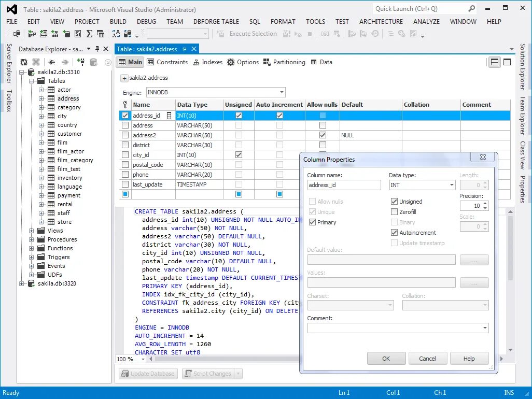This screenshot has width=532, height=399.
Task: Increase the Precision spinner value
Action: pos(485,204)
